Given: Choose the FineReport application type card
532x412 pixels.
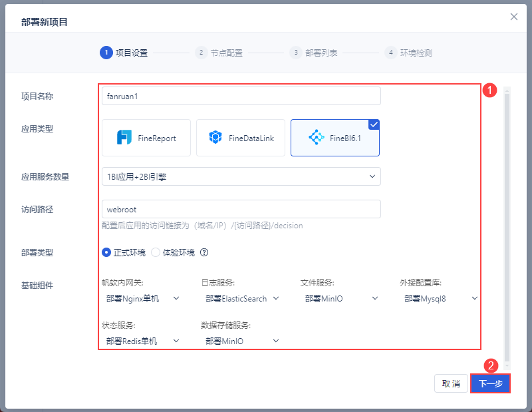Looking at the screenshot, I should tap(146, 138).
